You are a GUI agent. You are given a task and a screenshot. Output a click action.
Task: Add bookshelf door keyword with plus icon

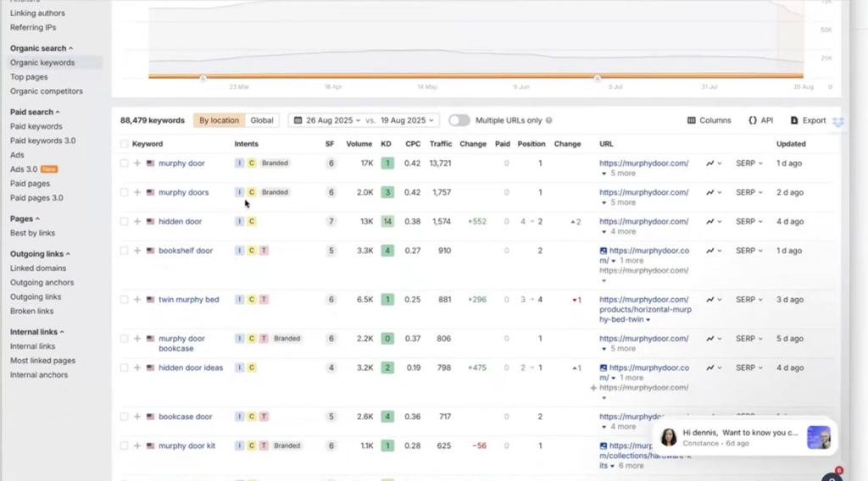137,251
